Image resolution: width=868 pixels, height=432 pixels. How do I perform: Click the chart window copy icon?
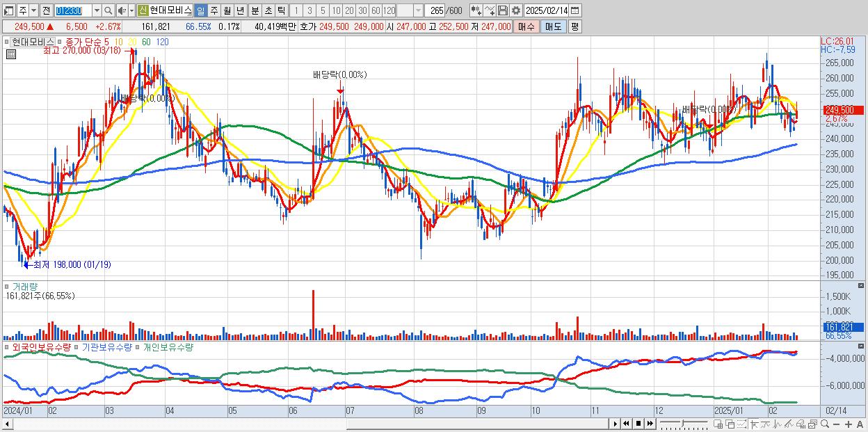click(812, 424)
